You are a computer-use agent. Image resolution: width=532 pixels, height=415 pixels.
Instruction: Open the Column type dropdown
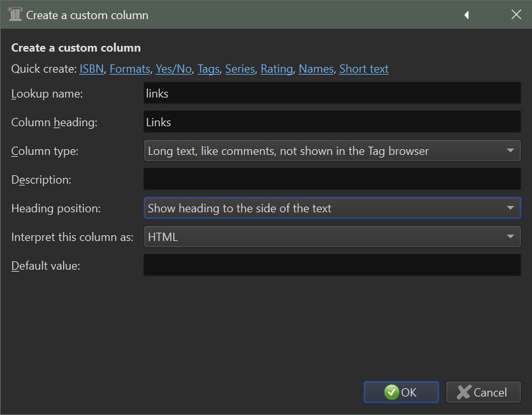332,151
